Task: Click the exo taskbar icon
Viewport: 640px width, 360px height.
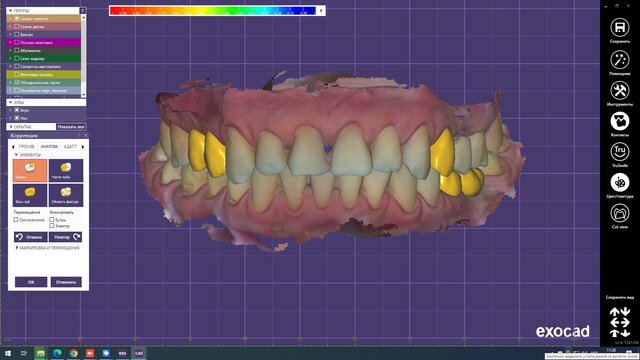Action: coord(122,353)
